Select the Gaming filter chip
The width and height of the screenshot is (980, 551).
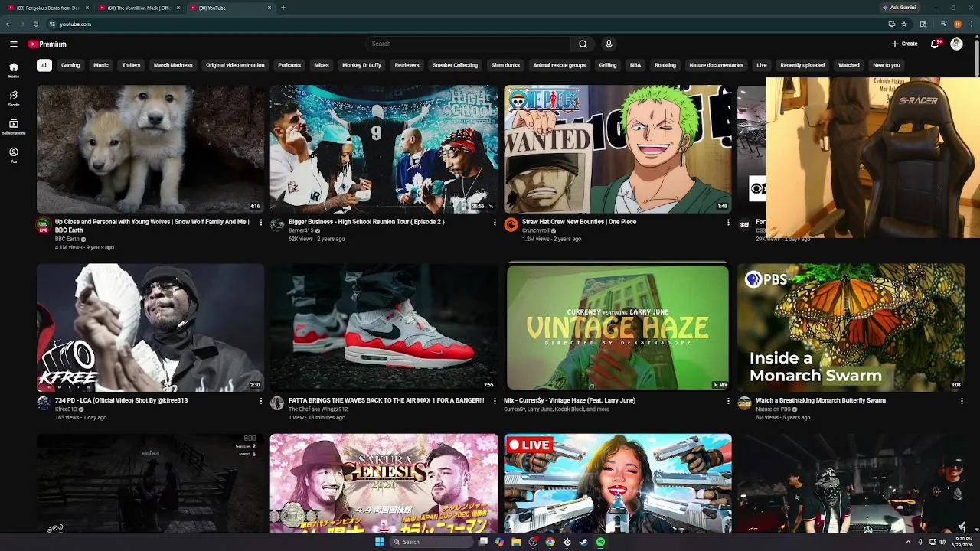point(70,65)
